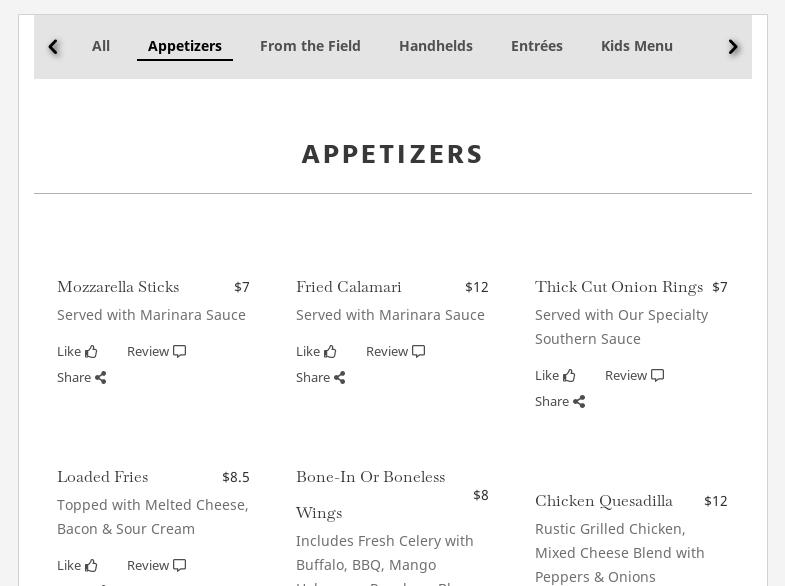Viewport: 785px width, 586px height.
Task: Share the Thick Cut Onion Rings
Action: (559, 401)
